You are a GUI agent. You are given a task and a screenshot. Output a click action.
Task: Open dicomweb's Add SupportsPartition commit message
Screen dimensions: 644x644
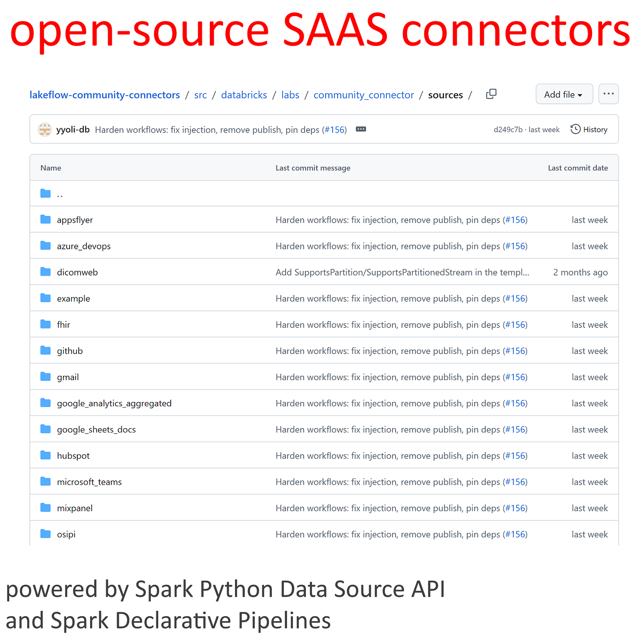[402, 272]
